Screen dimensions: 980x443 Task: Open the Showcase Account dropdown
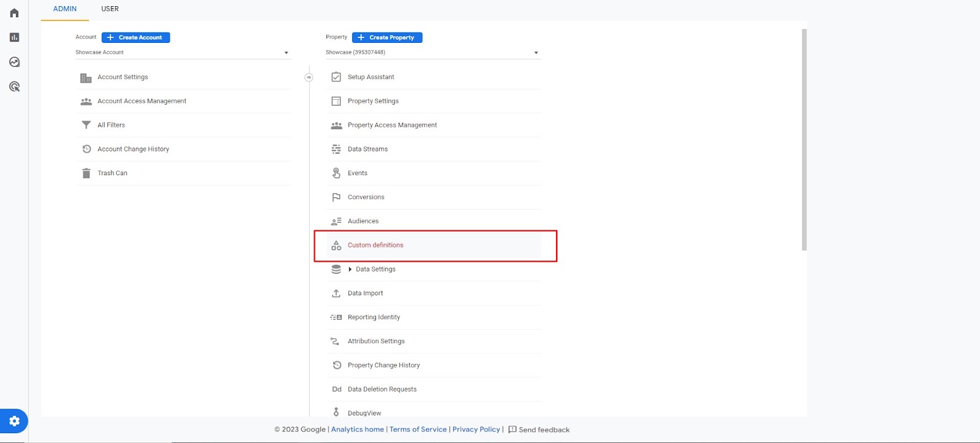click(x=183, y=53)
